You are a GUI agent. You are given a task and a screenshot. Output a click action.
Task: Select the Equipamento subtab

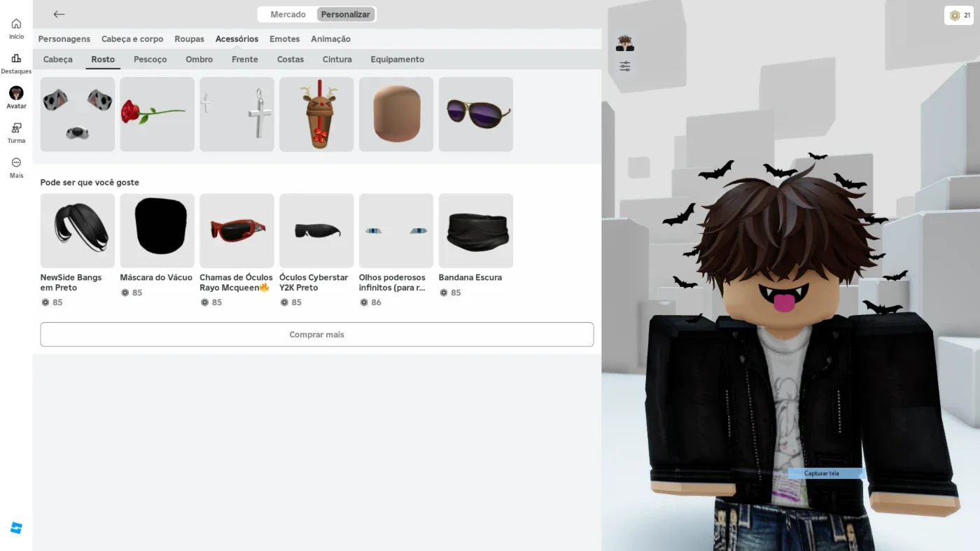coord(398,60)
